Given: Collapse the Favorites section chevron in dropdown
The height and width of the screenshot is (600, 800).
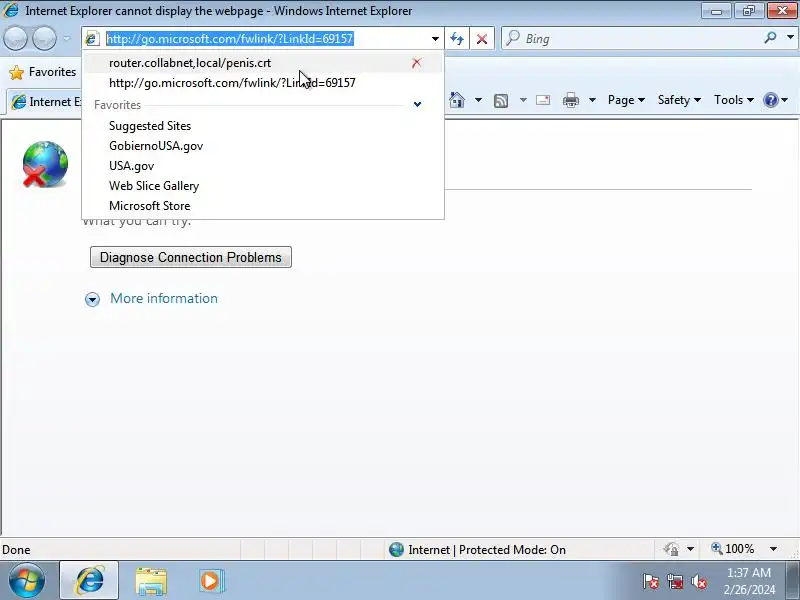Looking at the screenshot, I should tap(417, 105).
